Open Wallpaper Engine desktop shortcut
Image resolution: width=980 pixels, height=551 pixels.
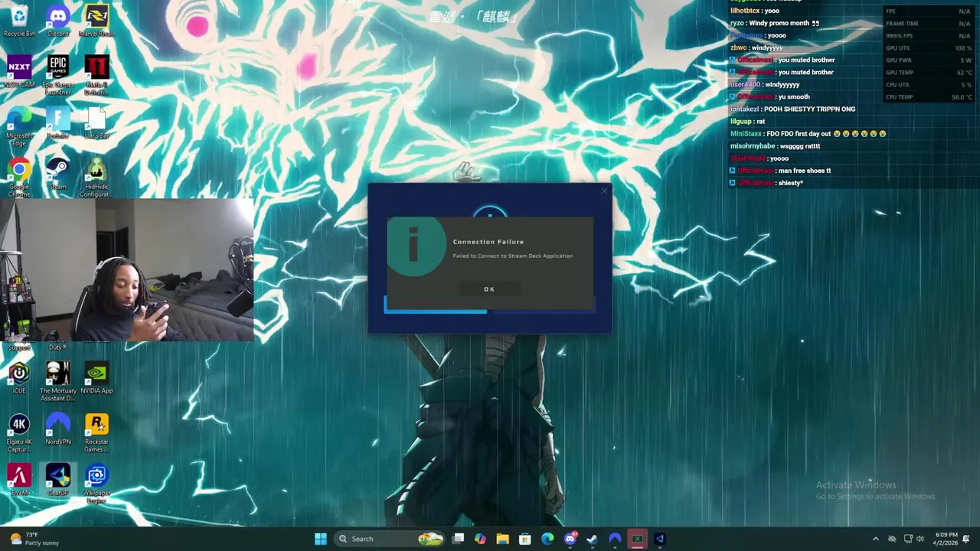[96, 484]
